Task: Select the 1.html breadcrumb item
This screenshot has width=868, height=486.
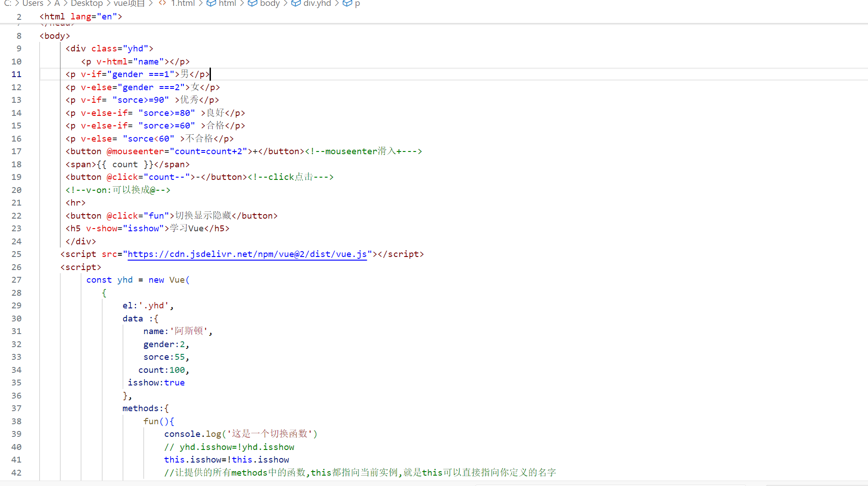Action: [x=183, y=3]
